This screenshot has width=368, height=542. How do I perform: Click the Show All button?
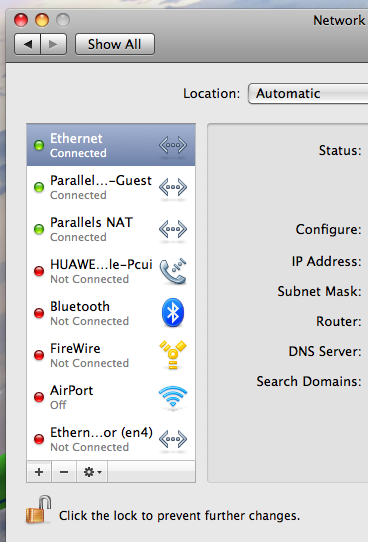click(x=115, y=44)
